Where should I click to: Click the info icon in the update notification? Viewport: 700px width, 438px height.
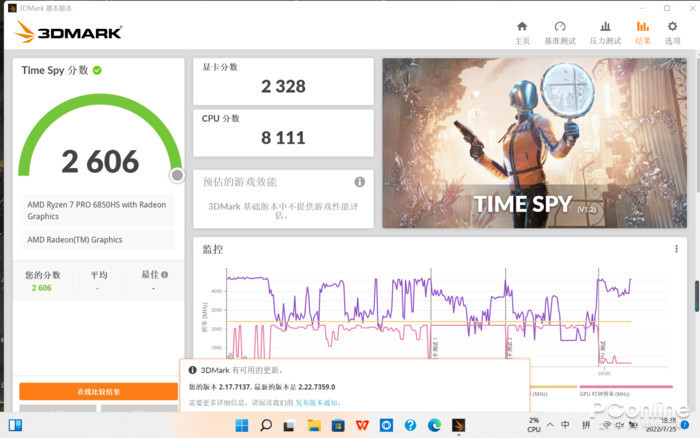click(x=192, y=370)
